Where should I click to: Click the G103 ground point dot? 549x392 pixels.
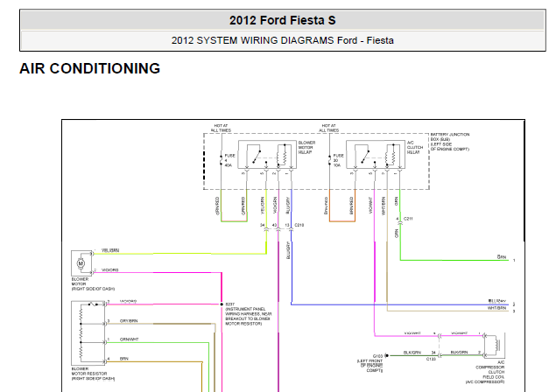[387, 355]
